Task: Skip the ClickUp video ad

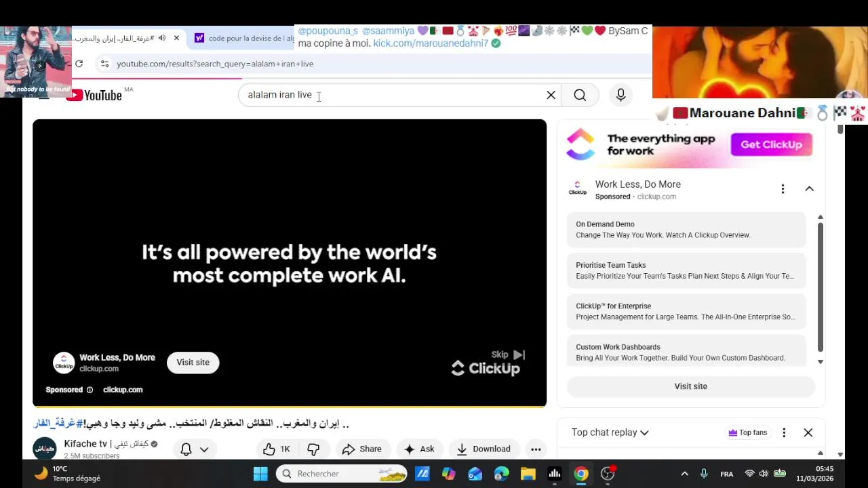Action: pyautogui.click(x=508, y=354)
